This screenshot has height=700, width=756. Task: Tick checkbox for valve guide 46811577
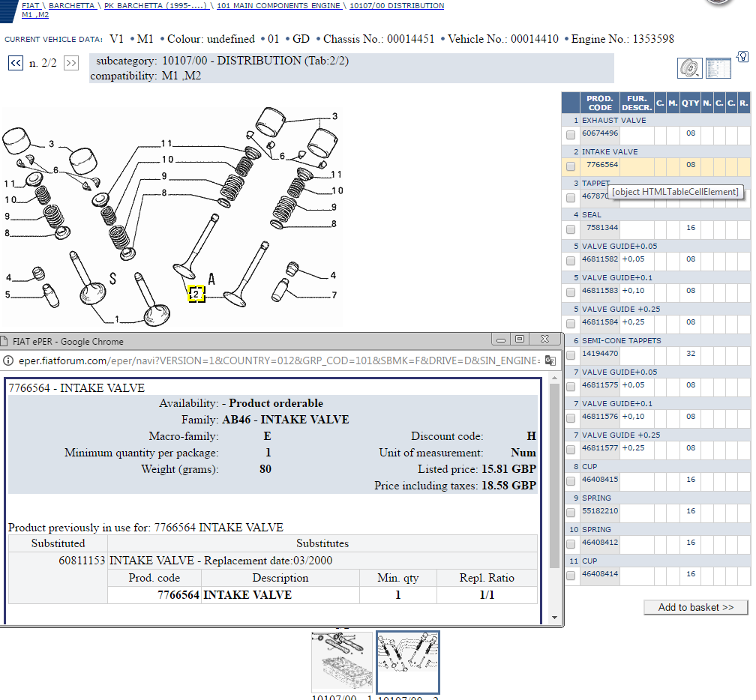point(571,450)
